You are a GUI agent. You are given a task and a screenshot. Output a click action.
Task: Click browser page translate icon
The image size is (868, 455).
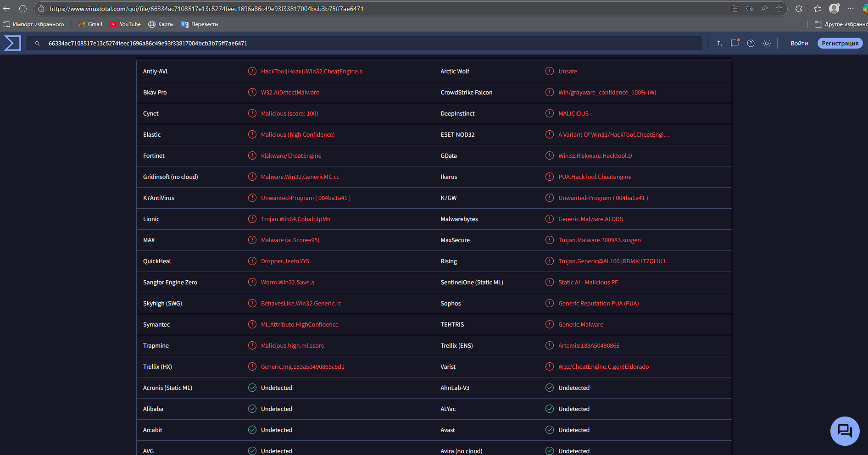[x=750, y=9]
